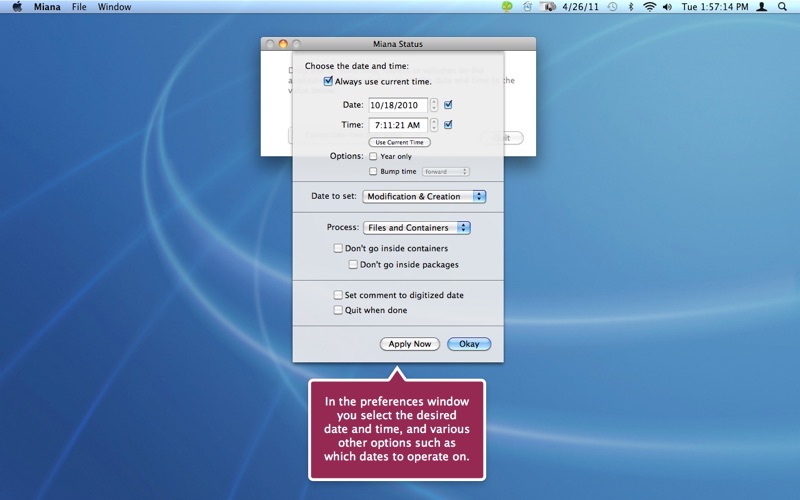Open the Wi-Fi status menu
This screenshot has height=500, width=800.
tap(649, 7)
